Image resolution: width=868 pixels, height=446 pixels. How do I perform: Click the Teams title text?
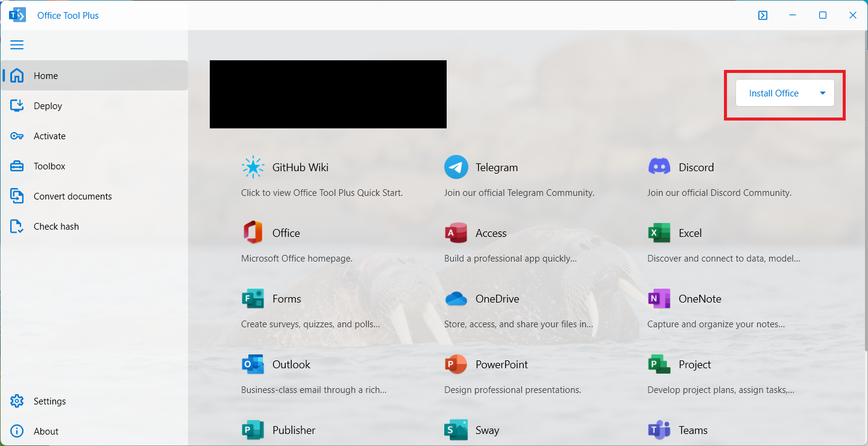(x=693, y=430)
